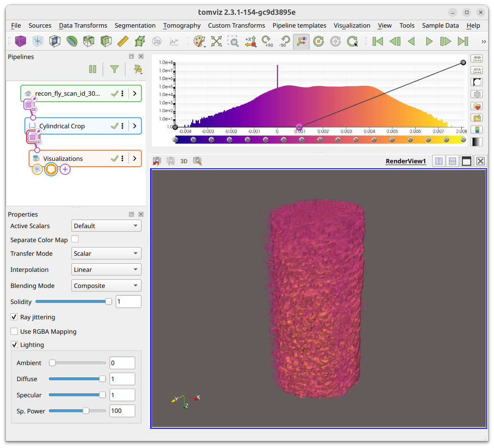494x448 pixels.
Task: Click the yellow Ruler tool icon
Action: 123,41
